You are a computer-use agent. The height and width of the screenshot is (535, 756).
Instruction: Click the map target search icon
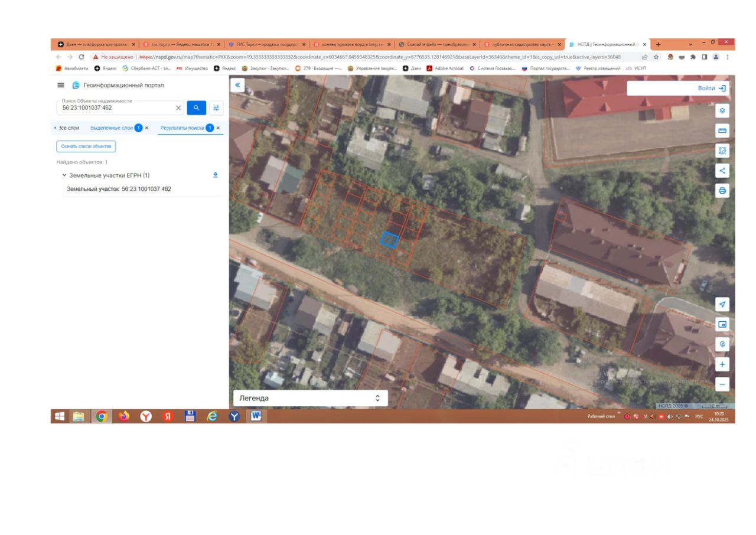coord(722,344)
